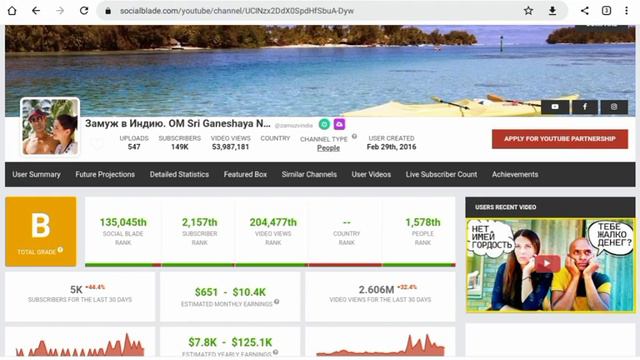Click the 547 uploads value
This screenshot has width=640, height=360.
pyautogui.click(x=134, y=147)
